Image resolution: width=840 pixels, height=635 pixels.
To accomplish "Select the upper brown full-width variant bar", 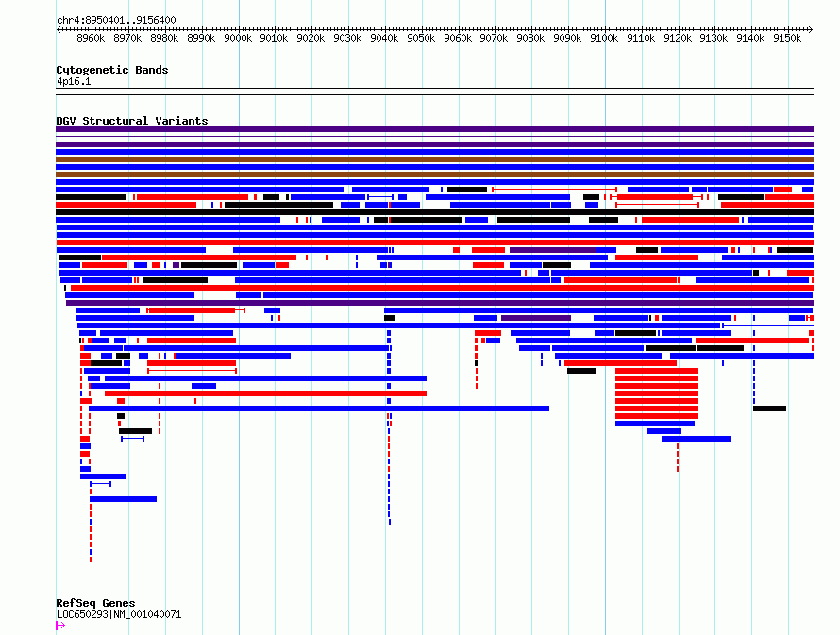I will coord(434,159).
